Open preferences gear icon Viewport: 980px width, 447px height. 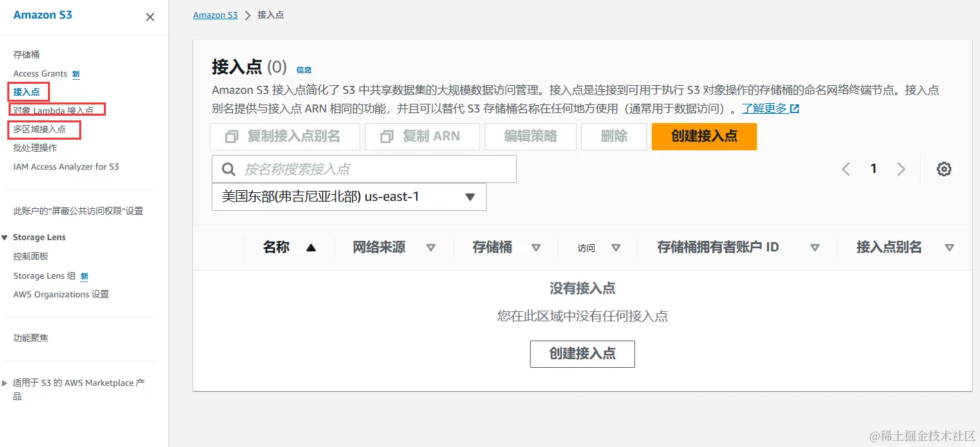point(943,169)
